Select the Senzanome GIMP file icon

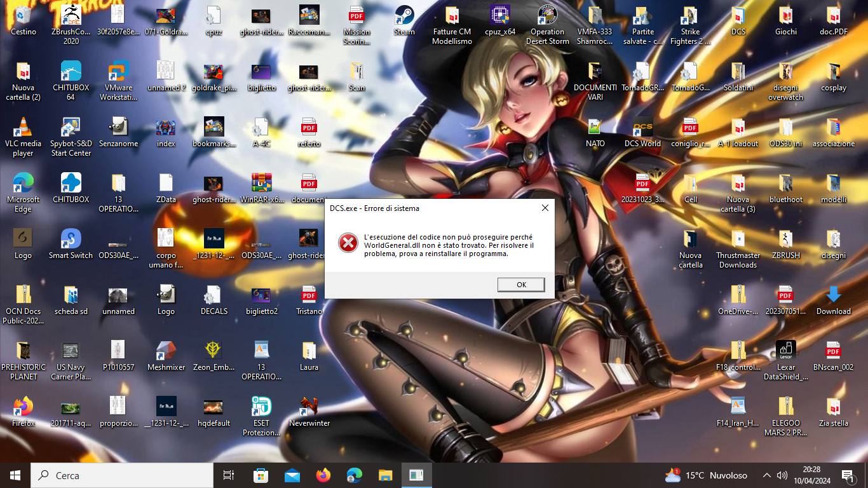click(x=118, y=132)
